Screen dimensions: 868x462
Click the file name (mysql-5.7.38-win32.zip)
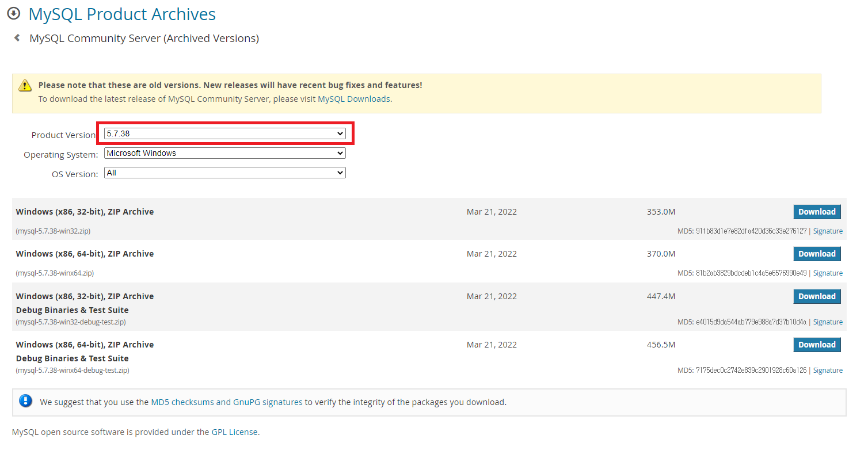53,231
